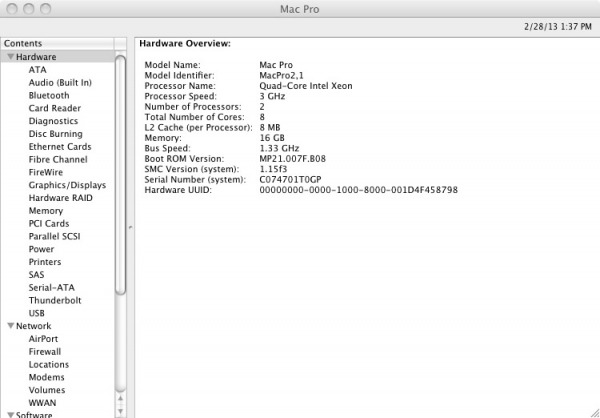This screenshot has height=418, width=600.
Task: Zoom the Mac Pro window
Action: (x=46, y=9)
